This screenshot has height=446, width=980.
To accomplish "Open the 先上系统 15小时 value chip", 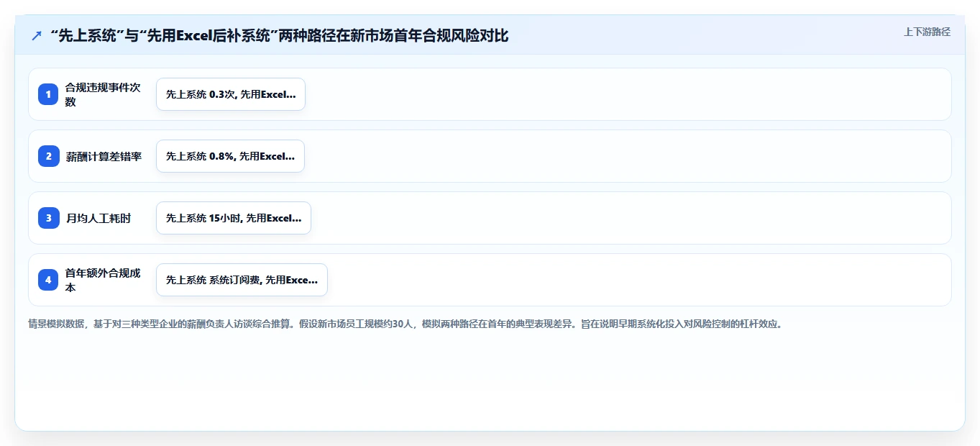I will [234, 218].
